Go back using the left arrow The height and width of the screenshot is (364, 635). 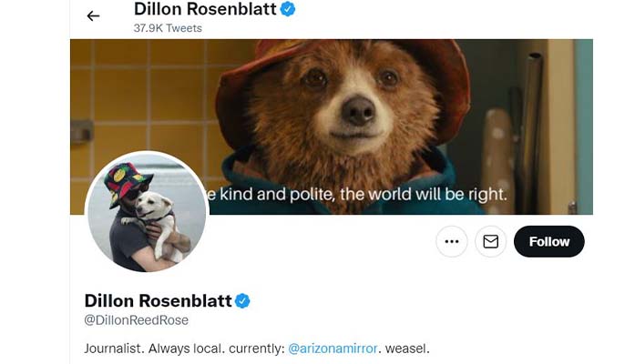(93, 15)
